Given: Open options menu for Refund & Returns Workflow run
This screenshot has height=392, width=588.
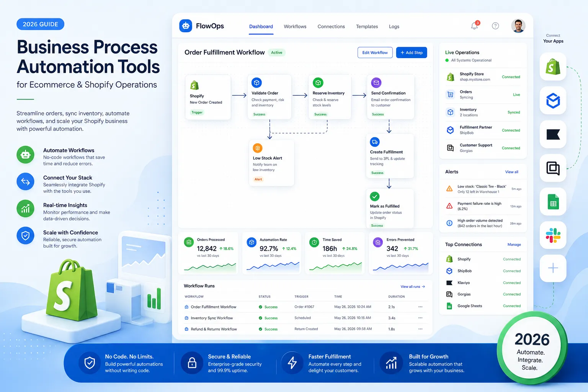Looking at the screenshot, I should tap(420, 329).
